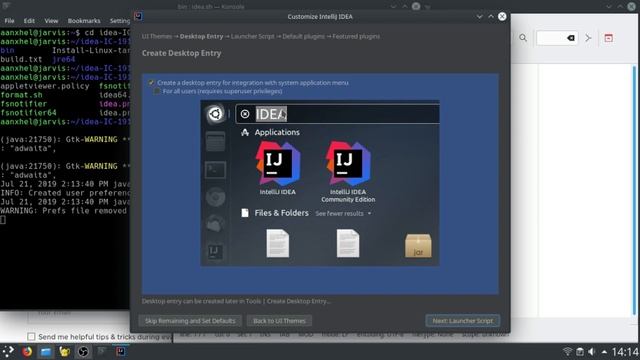This screenshot has height=360, width=640.
Task: Expand the hidden system tray icons arrow
Action: click(x=604, y=351)
